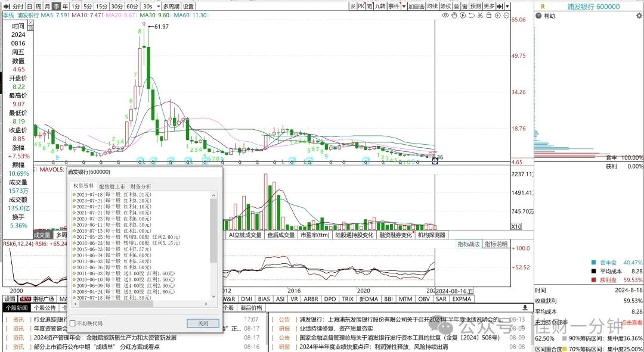
Task: Click dialog list scroll-down arrow
Action: coord(213,296)
